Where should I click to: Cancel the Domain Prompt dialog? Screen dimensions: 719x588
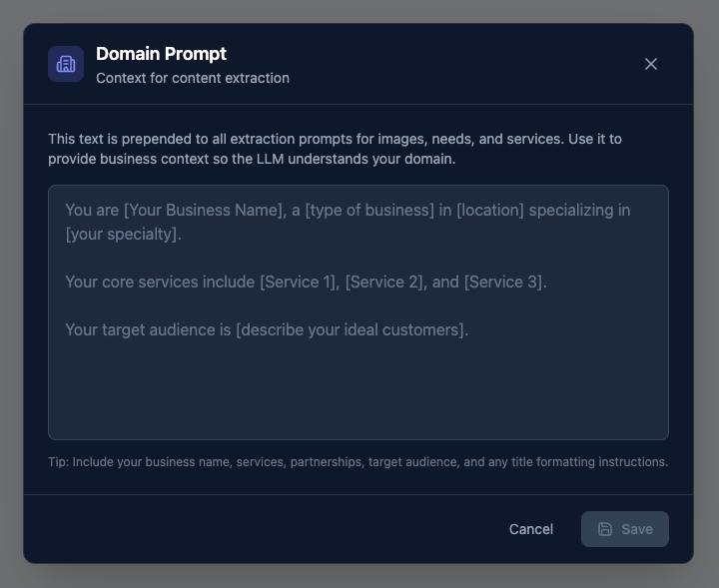[x=531, y=529]
